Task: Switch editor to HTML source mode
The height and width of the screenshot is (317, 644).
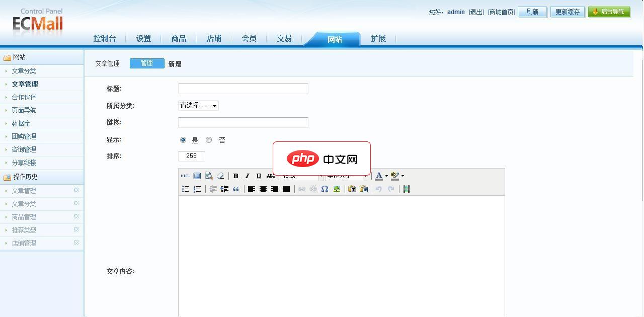Action: coord(185,176)
